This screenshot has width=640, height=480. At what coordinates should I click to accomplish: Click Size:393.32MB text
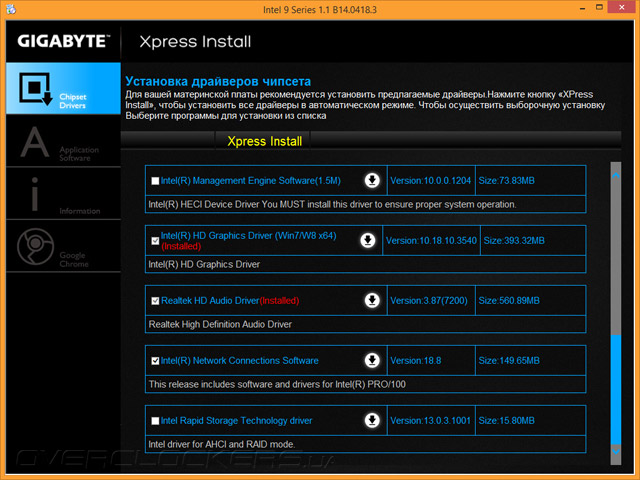click(514, 240)
